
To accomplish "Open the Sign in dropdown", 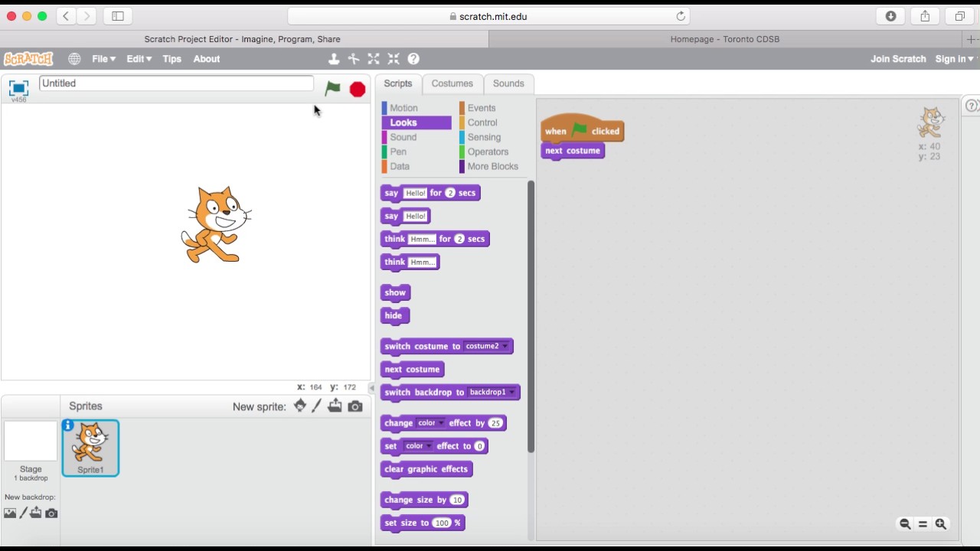I will [954, 59].
